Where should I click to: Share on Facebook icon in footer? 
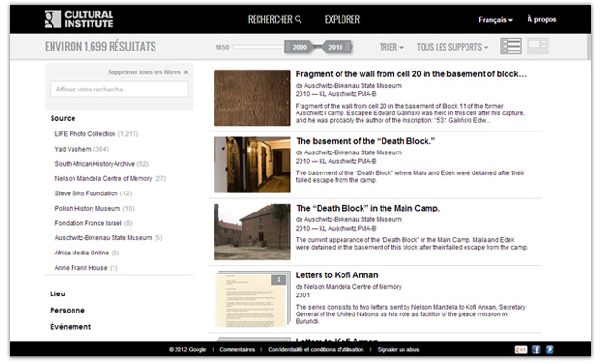[536, 349]
